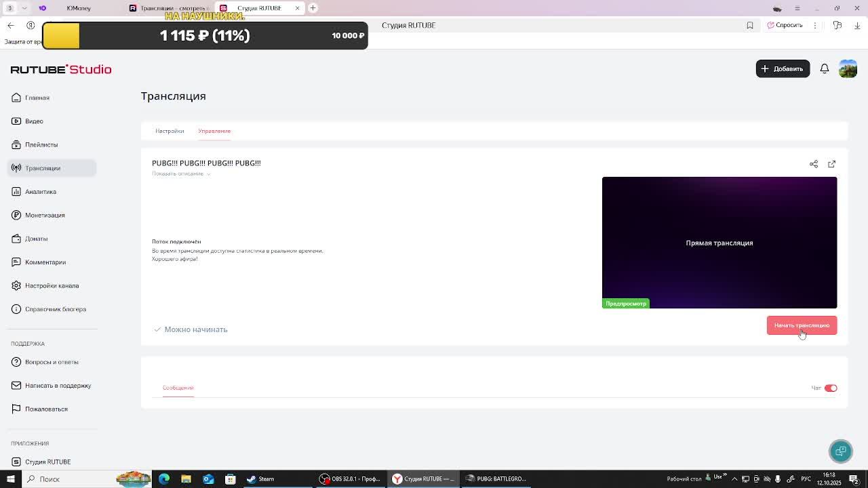Click the Спросить button in the address bar
868x488 pixels.
pyautogui.click(x=785, y=25)
